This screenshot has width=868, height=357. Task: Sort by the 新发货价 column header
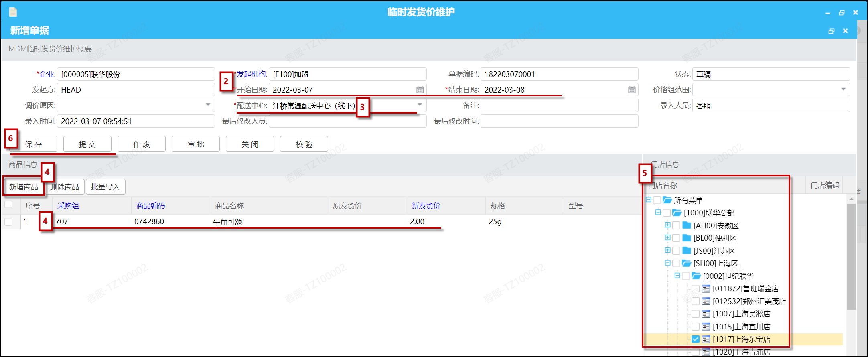pyautogui.click(x=426, y=206)
